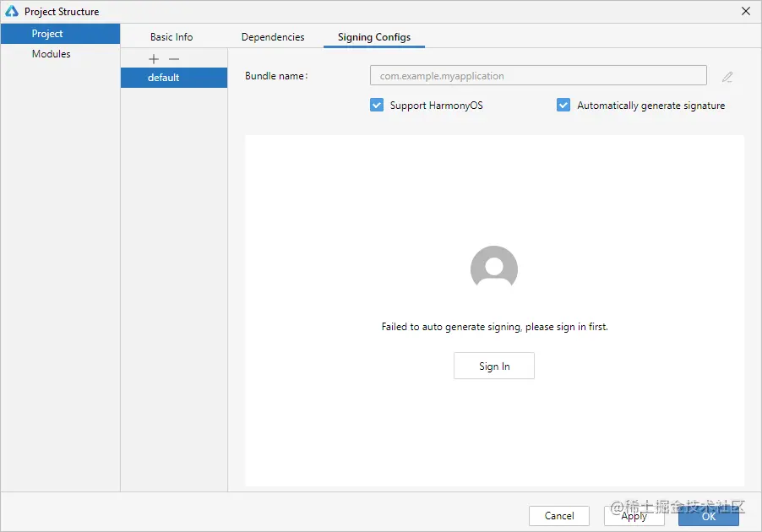Screen dimensions: 762x532
Task: Click the 'Project Structure' window title
Action: [62, 12]
